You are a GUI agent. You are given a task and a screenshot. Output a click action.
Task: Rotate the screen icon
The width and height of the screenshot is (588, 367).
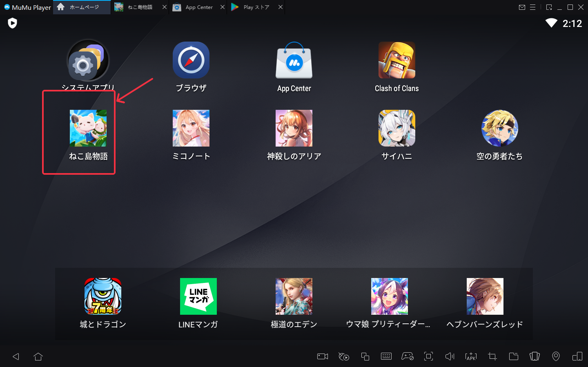click(x=535, y=356)
